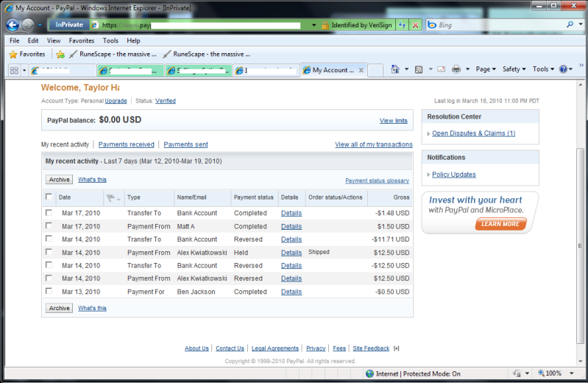This screenshot has height=383, width=588.
Task: Open the Page command menu
Action: click(486, 69)
